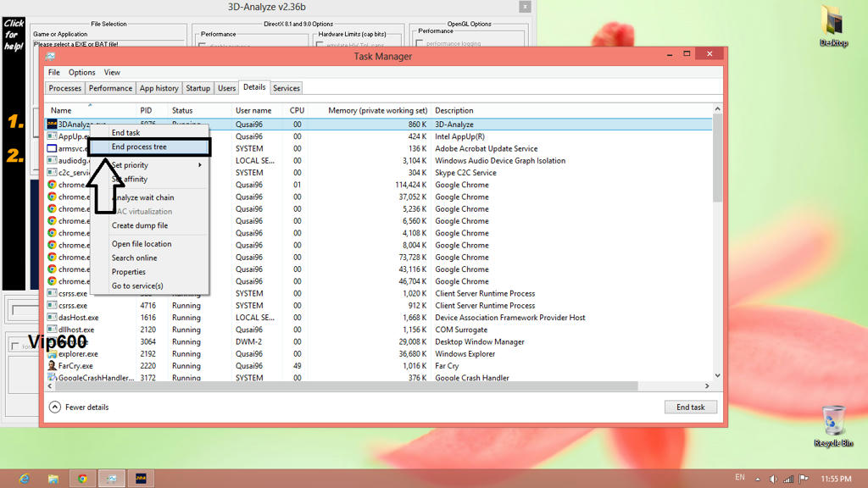Click the 3DAnalyze process icon in the list
868x488 pixels.
52,125
